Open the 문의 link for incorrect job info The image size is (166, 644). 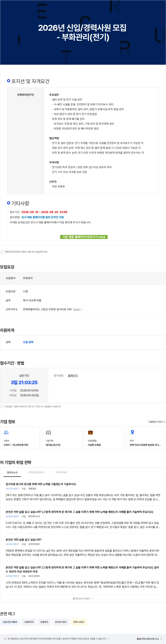click(38, 252)
